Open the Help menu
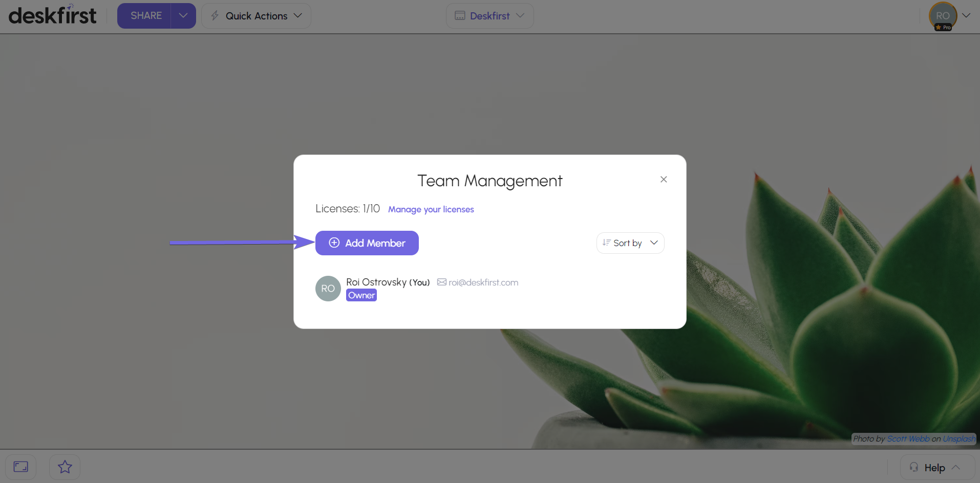The image size is (980, 483). pyautogui.click(x=938, y=468)
